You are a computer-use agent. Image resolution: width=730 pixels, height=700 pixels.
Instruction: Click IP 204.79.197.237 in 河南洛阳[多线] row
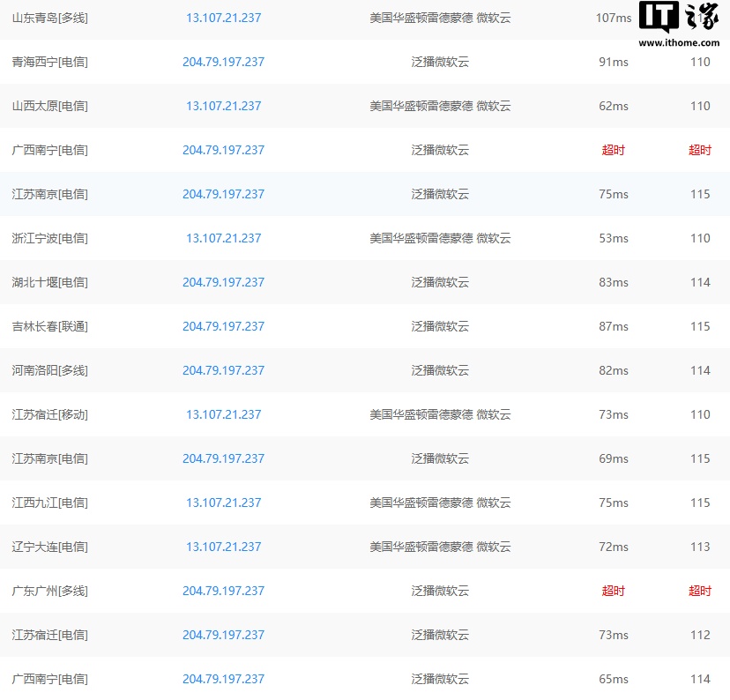[223, 370]
